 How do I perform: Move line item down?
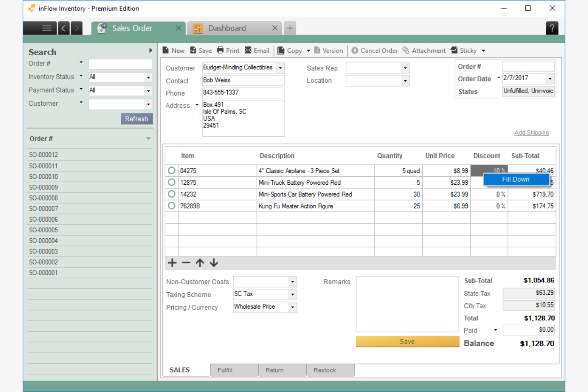point(214,263)
